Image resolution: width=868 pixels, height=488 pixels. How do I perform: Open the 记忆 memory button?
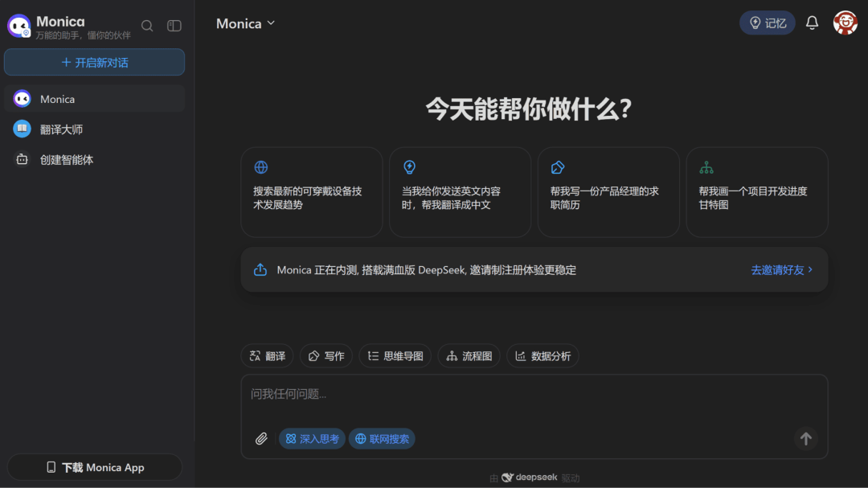(768, 23)
